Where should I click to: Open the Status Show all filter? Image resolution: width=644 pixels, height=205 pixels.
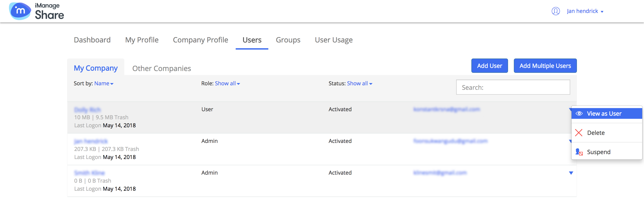click(359, 83)
